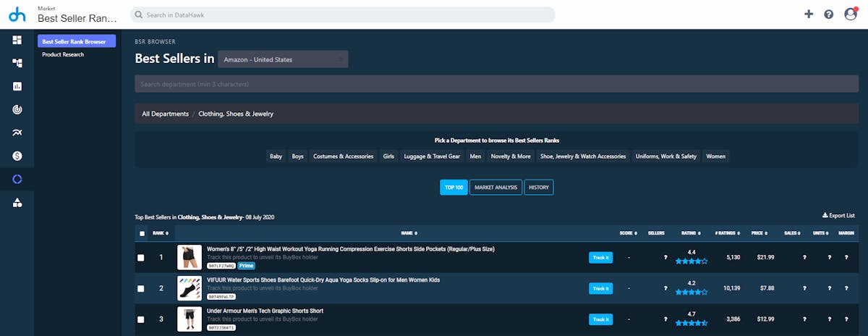Open Under Armour Men's Tech Graphic Shorts title
The image size is (868, 336).
[265, 311]
